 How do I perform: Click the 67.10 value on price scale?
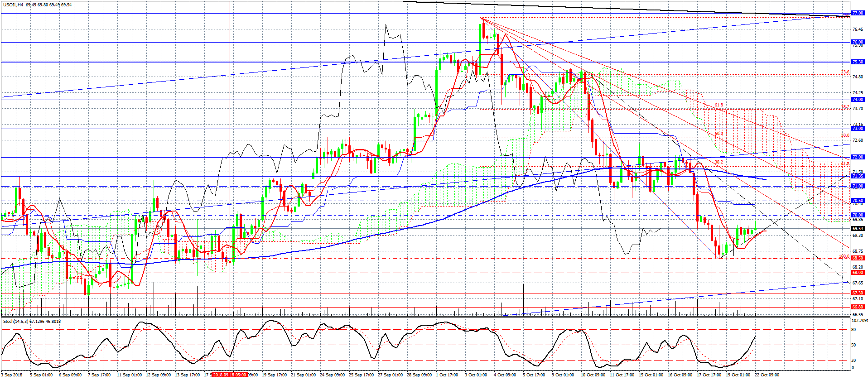858,299
